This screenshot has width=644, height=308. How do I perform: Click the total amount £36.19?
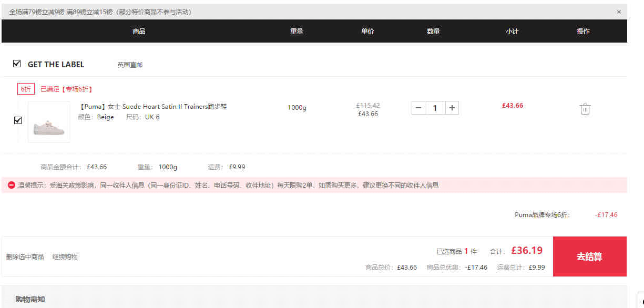click(x=527, y=251)
